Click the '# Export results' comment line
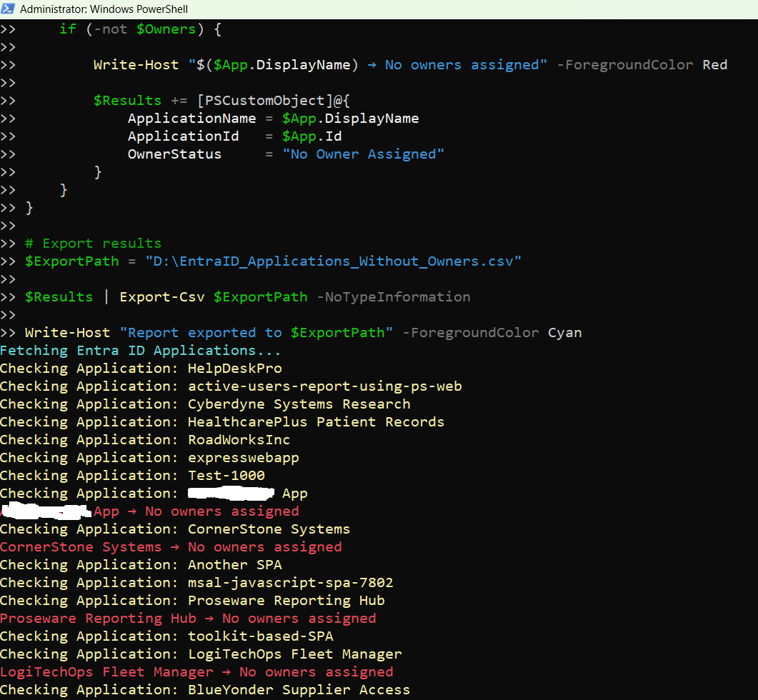Viewport: 758px width, 700px height. coord(93,244)
